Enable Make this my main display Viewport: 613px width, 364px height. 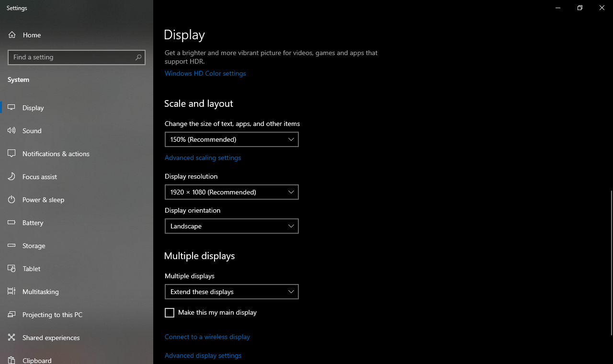pyautogui.click(x=170, y=312)
